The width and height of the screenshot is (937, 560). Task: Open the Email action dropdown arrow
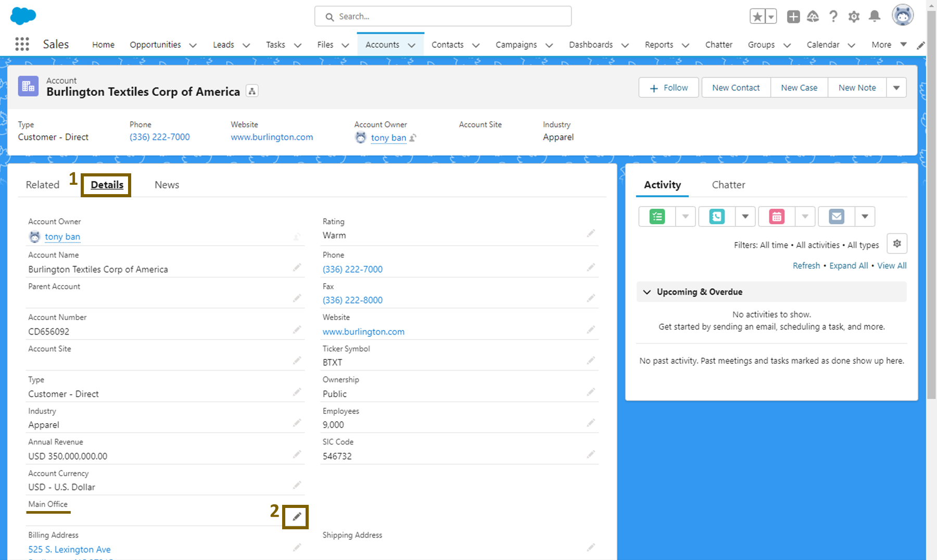pyautogui.click(x=865, y=217)
